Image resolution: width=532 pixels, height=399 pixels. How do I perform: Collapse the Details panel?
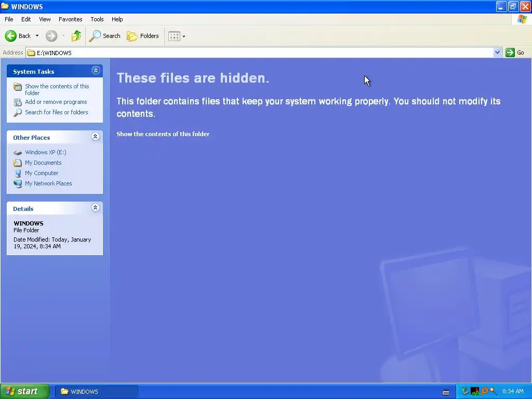pos(96,208)
